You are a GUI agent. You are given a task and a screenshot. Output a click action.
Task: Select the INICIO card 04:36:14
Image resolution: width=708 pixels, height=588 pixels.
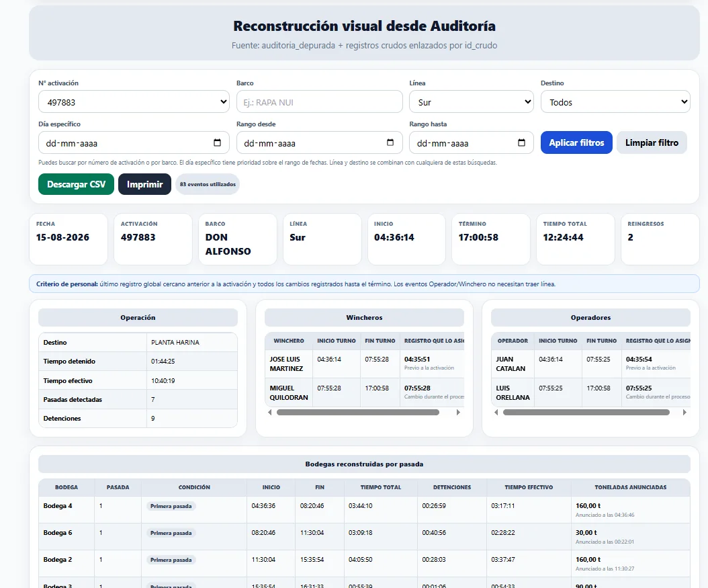(x=406, y=239)
